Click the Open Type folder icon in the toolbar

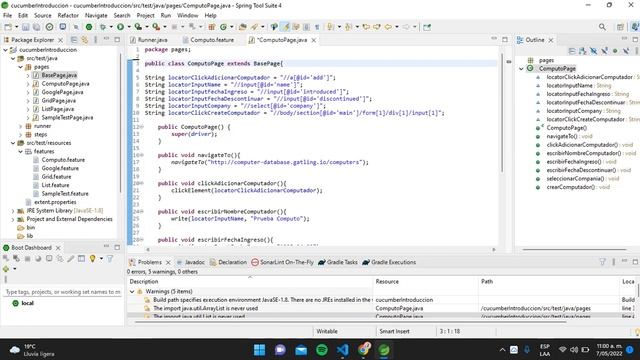[242, 27]
